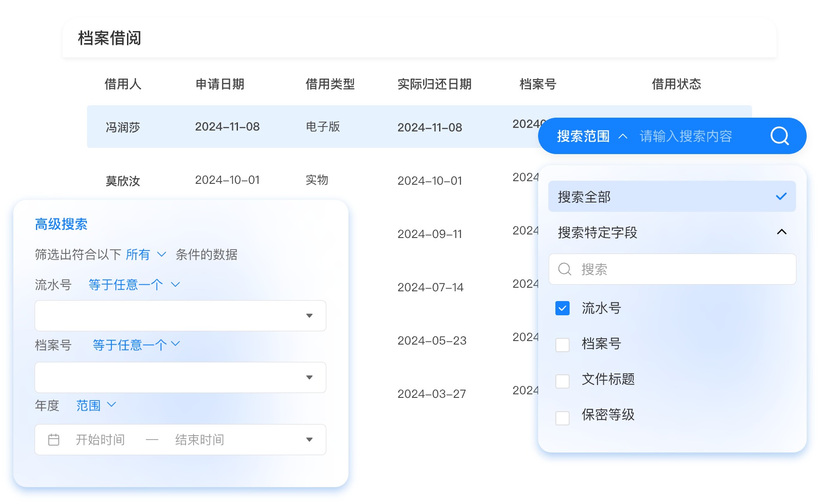Open 流水号 operator 等于任意一个 dropdown

coord(134,285)
